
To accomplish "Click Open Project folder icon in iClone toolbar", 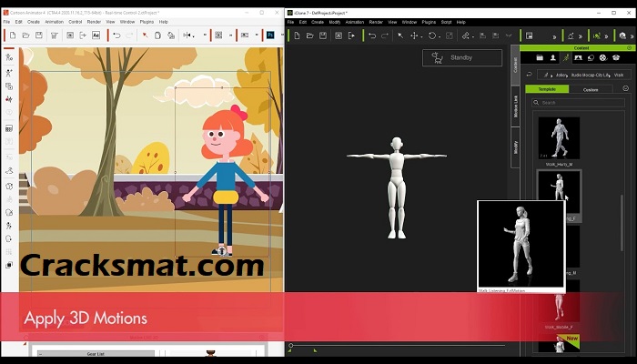I will pos(310,35).
